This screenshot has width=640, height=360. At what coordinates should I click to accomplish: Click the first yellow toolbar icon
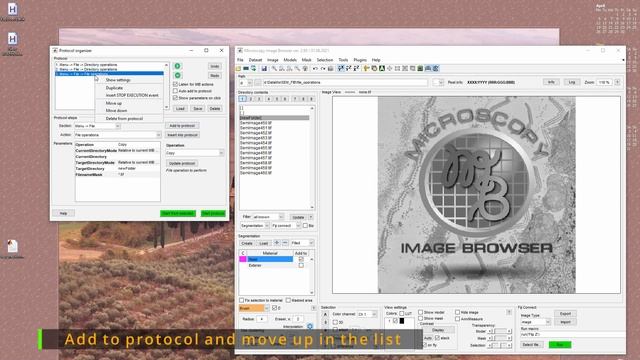(238, 69)
